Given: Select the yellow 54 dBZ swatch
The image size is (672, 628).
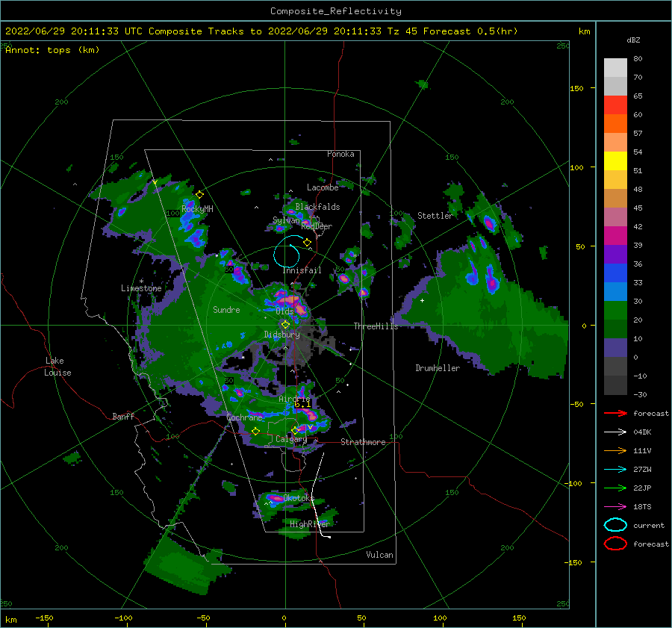Looking at the screenshot, I should (615, 161).
